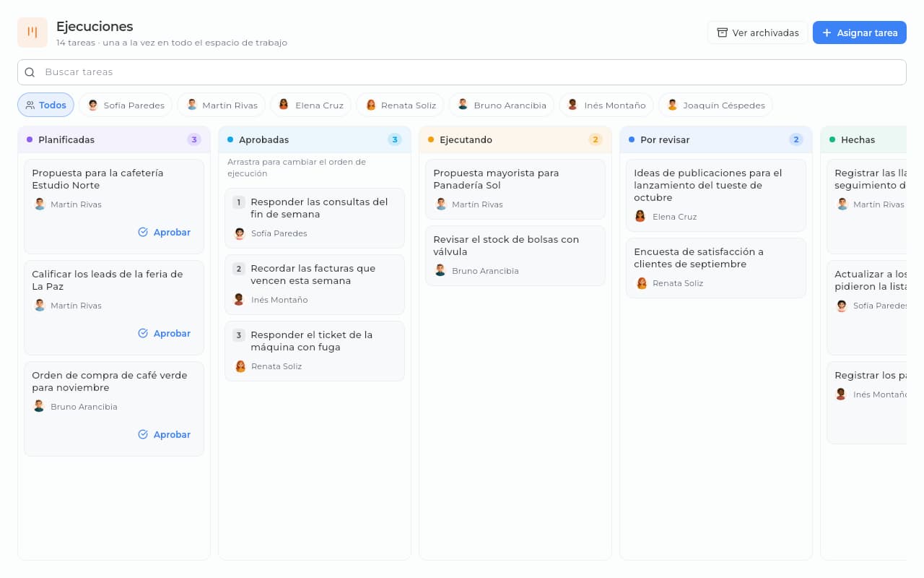The height and width of the screenshot is (578, 924).
Task: Click Renata Soliz name on Encuesta de satisfacción card
Action: click(678, 283)
